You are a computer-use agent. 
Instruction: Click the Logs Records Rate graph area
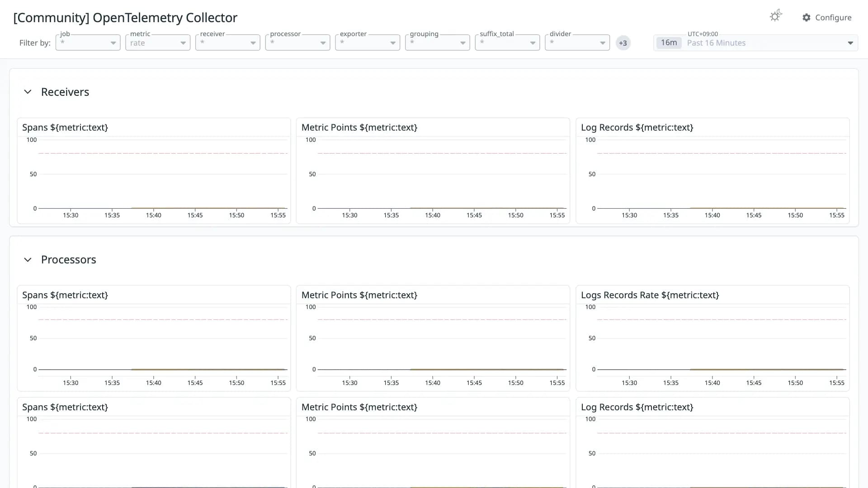point(722,338)
